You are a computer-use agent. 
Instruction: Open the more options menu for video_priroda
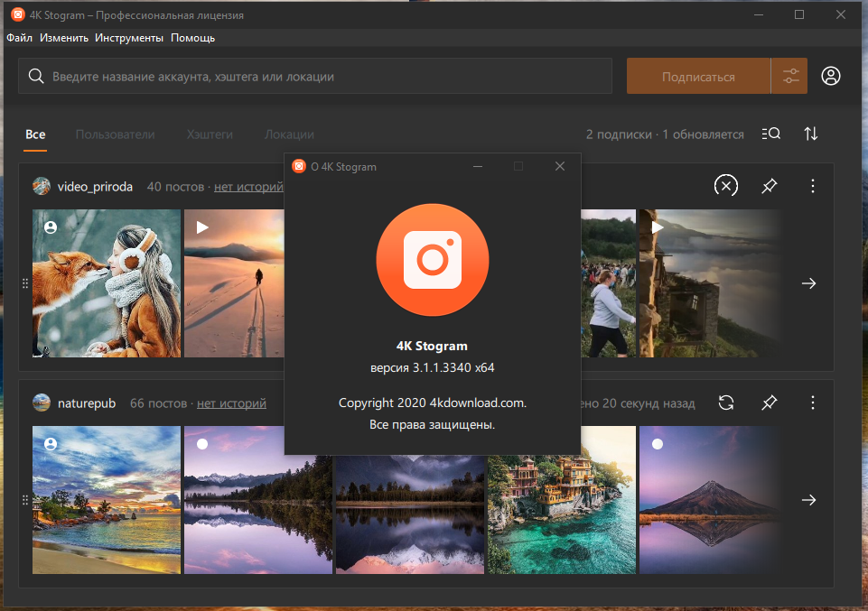tap(812, 186)
